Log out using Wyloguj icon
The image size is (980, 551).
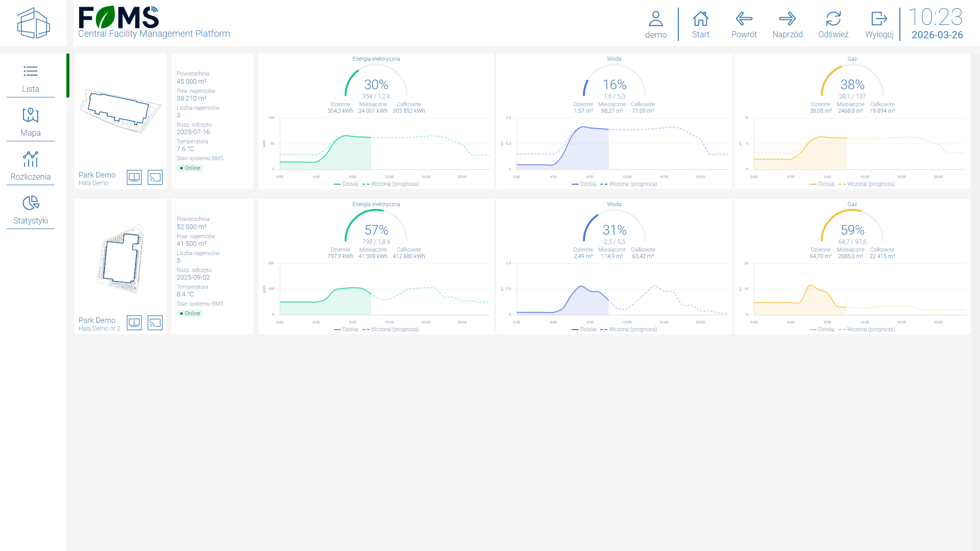pos(879,19)
